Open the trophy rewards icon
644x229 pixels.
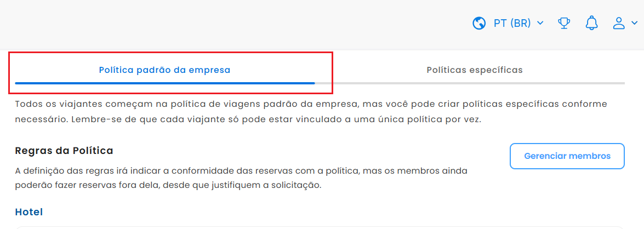point(565,24)
